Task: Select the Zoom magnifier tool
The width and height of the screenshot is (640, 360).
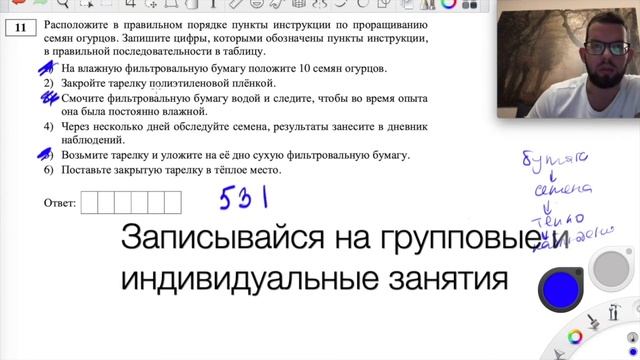Action: [x=63, y=4]
